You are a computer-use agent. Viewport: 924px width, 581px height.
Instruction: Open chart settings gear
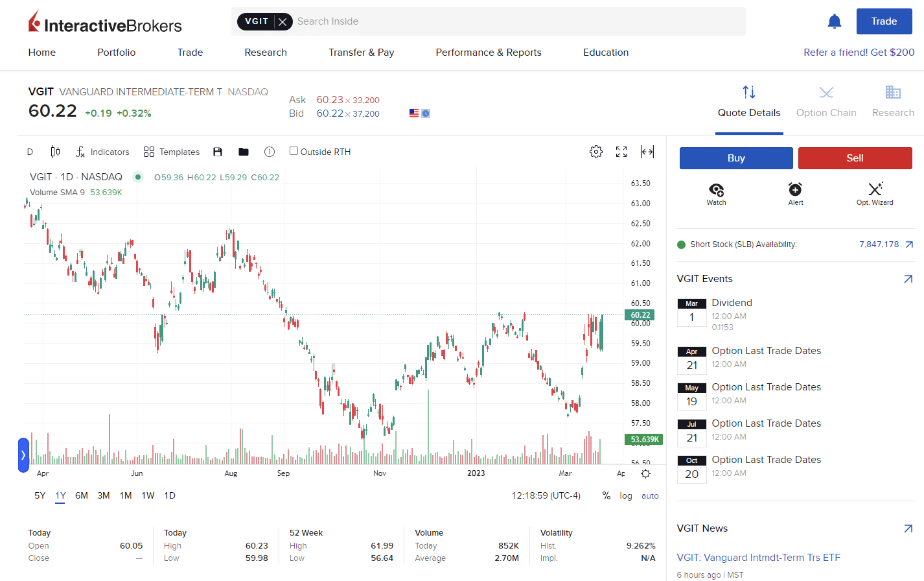pyautogui.click(x=596, y=152)
